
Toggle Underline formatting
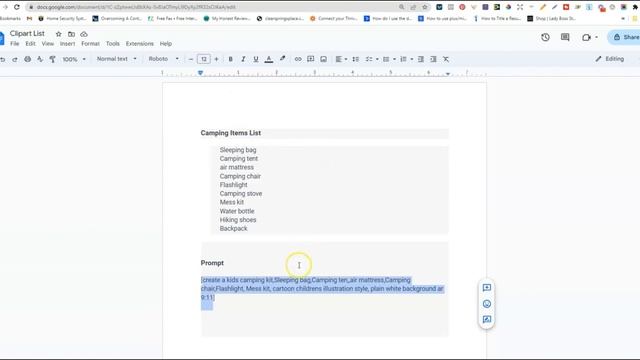point(256,59)
